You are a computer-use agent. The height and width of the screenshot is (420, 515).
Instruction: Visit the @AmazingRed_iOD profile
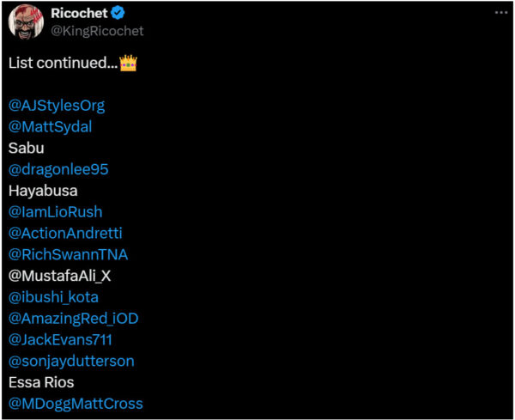click(74, 319)
